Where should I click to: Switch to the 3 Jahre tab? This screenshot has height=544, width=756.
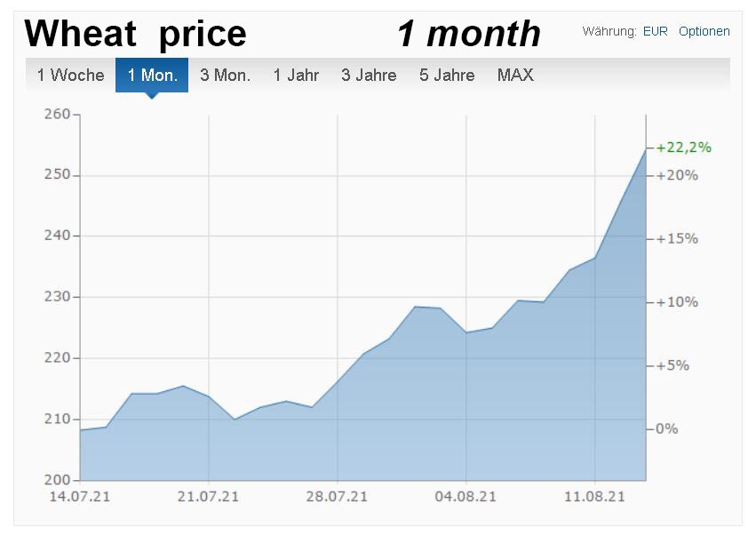[369, 76]
